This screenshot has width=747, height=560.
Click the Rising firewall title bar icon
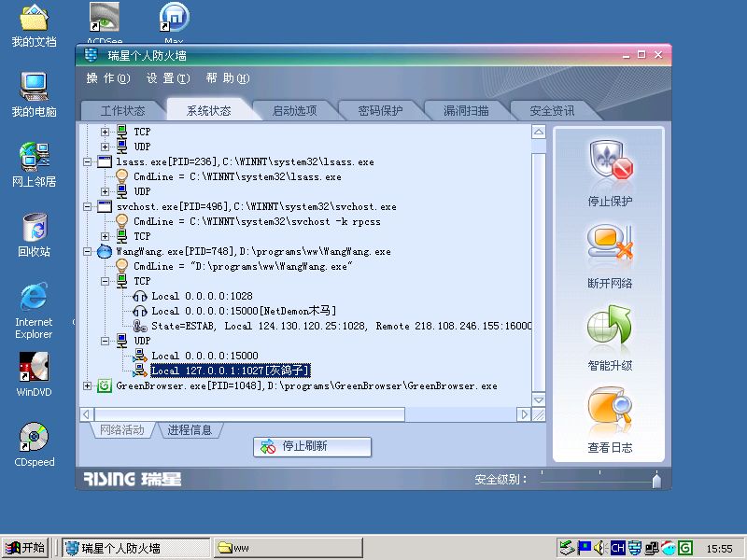pyautogui.click(x=91, y=55)
